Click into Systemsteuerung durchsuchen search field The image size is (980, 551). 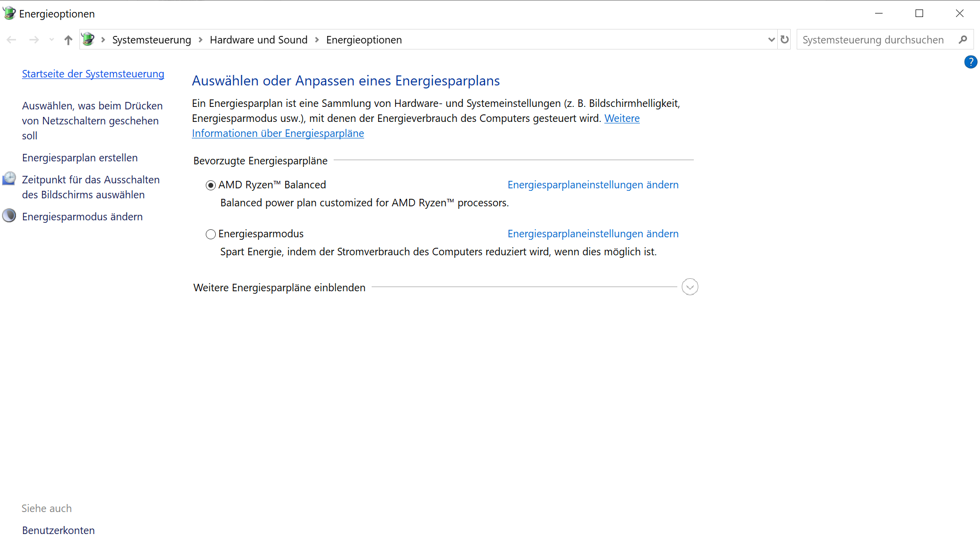point(873,40)
